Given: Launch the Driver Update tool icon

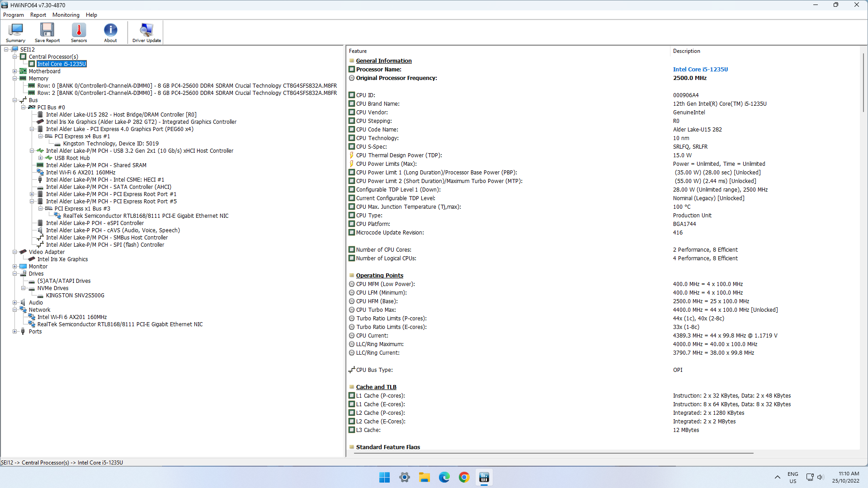Looking at the screenshot, I should coord(146,33).
